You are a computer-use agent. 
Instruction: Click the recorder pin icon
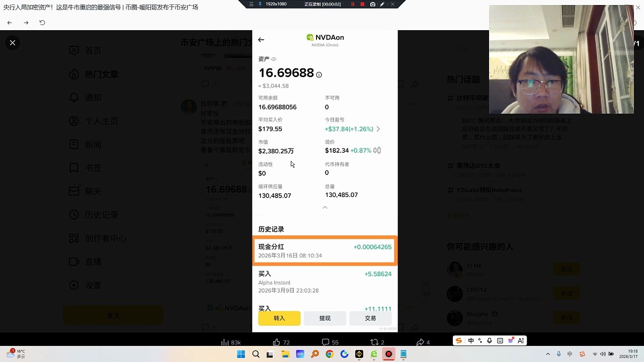pos(260,4)
